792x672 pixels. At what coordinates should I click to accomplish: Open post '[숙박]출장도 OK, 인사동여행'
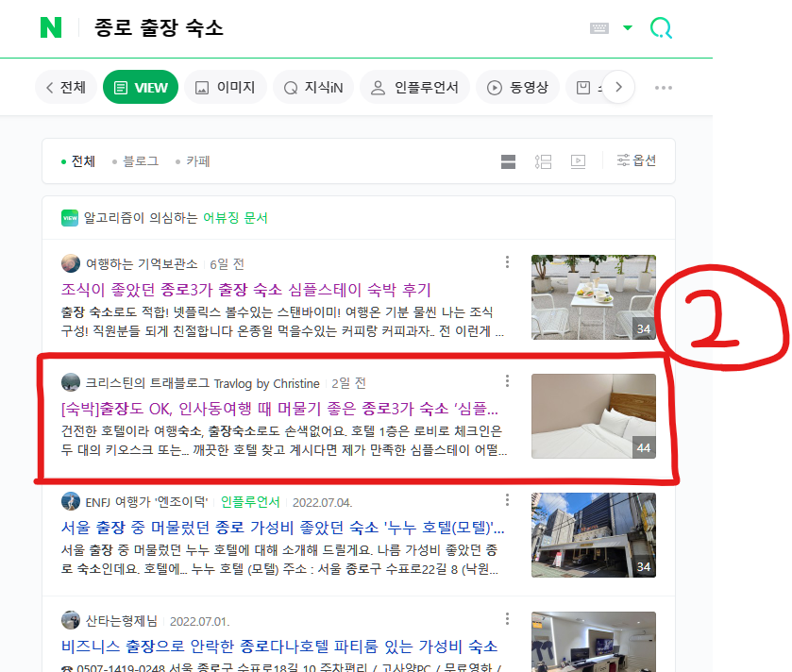click(x=279, y=409)
